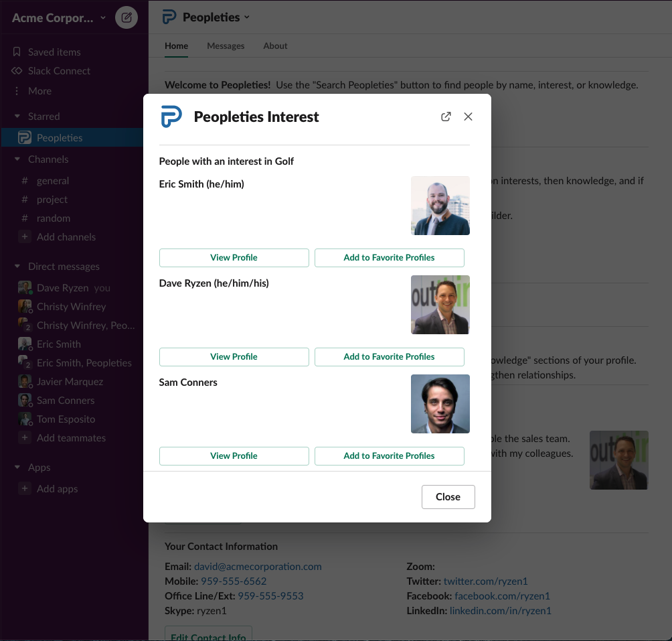Open modal in new window icon
Screen dimensions: 672x641
[446, 117]
